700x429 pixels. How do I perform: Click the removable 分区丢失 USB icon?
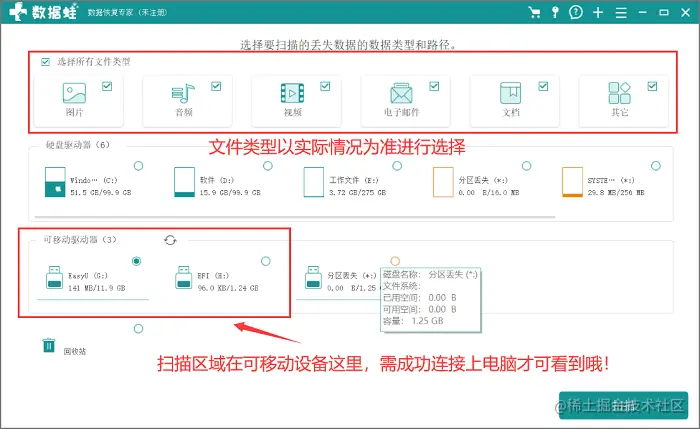pos(313,277)
